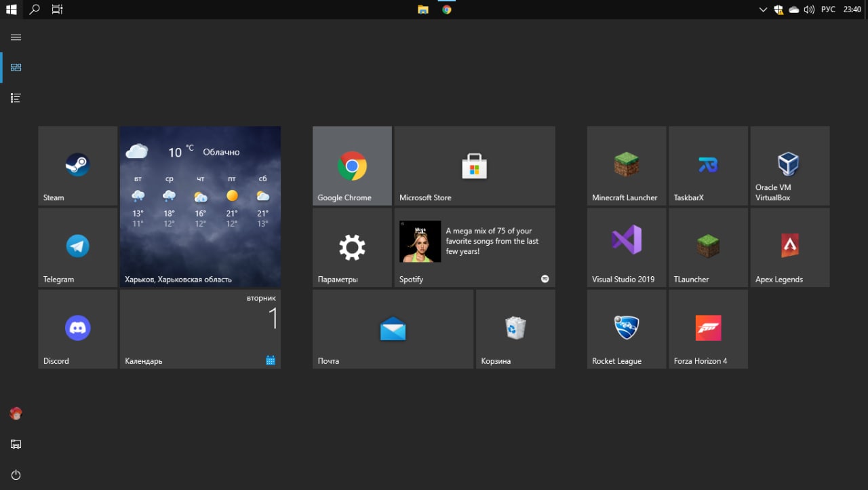Open the volume speaker tray icon
Image resolution: width=868 pixels, height=490 pixels.
[809, 10]
